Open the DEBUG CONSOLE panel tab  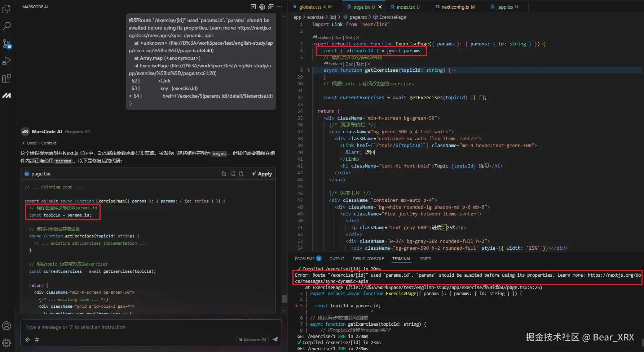[368, 259]
